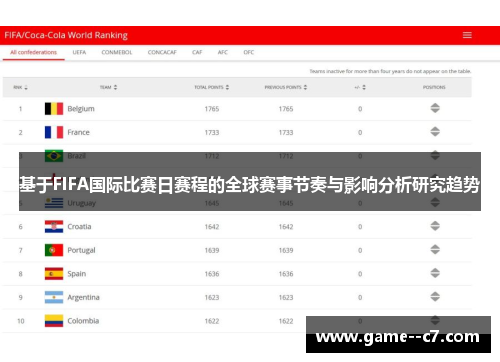Viewport: 500px width, 362px height.
Task: Click France's position change indicator icon
Action: [x=435, y=132]
